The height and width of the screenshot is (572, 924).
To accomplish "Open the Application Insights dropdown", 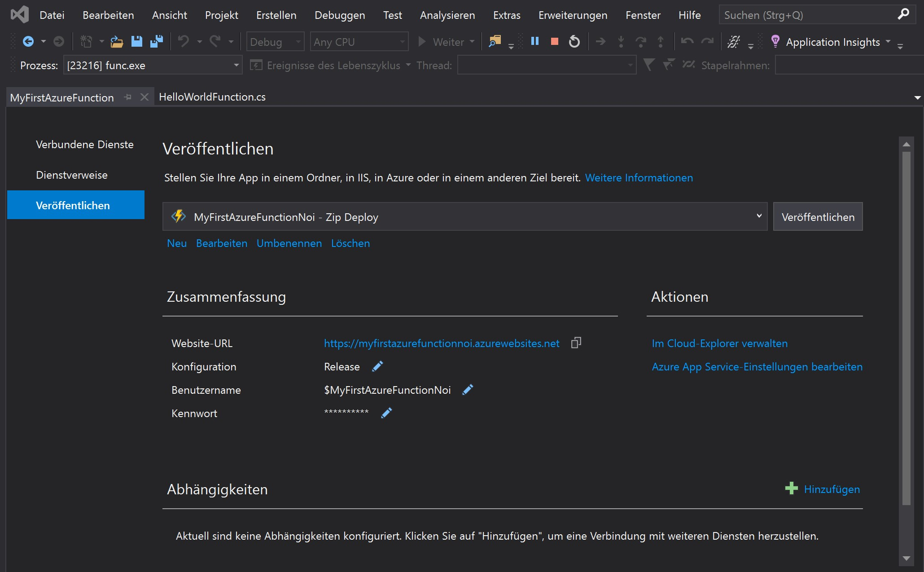I will [888, 41].
